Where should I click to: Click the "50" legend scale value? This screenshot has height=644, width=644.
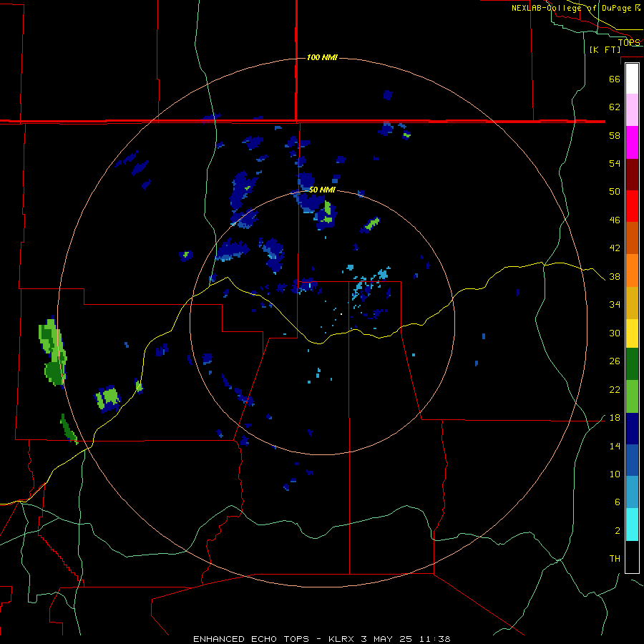[615, 192]
